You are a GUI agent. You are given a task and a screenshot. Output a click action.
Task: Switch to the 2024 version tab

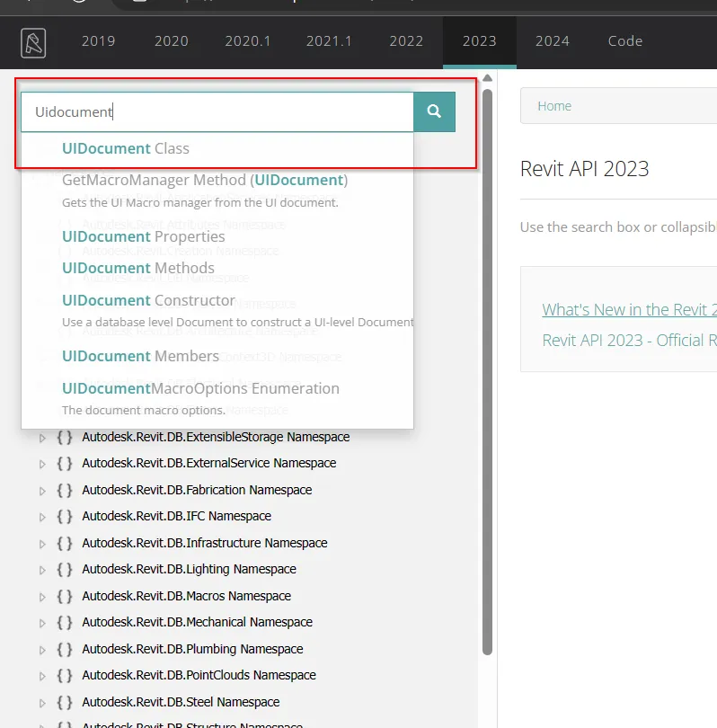553,41
